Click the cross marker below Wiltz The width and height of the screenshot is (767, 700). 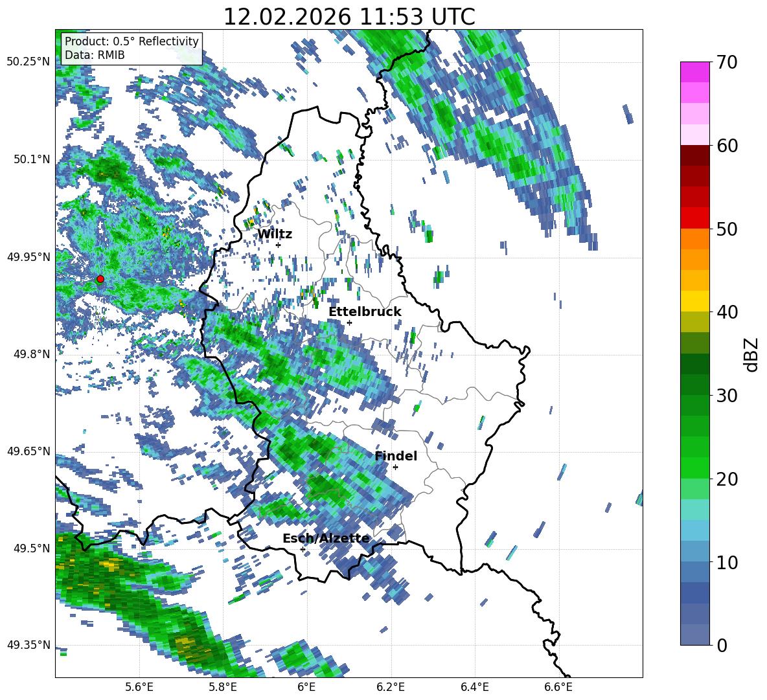[279, 245]
